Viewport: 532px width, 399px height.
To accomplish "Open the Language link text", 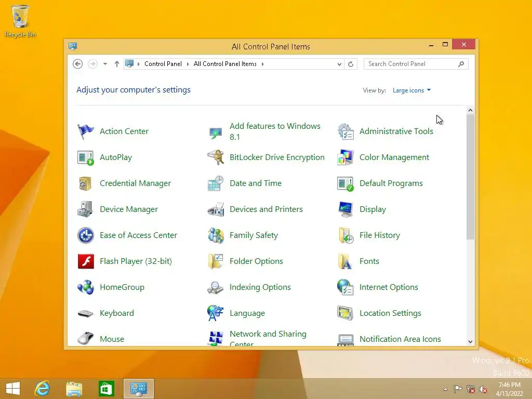I will click(x=247, y=313).
